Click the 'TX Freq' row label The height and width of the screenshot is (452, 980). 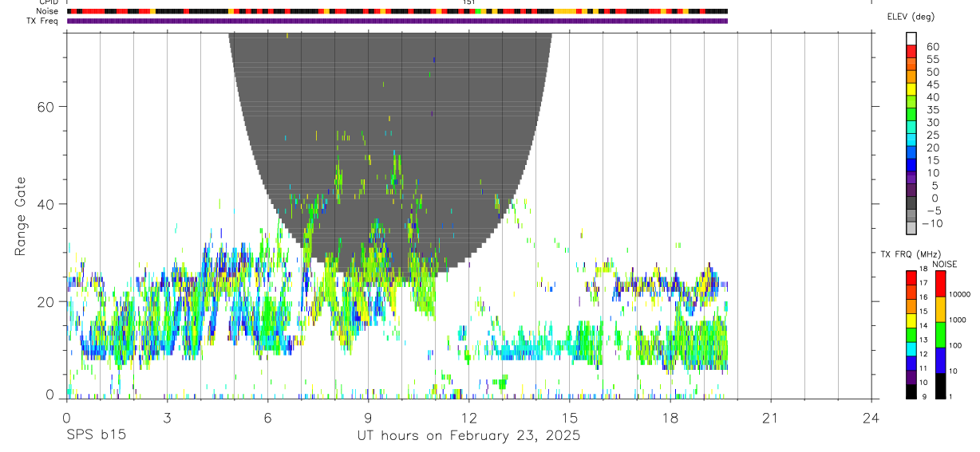tap(43, 22)
